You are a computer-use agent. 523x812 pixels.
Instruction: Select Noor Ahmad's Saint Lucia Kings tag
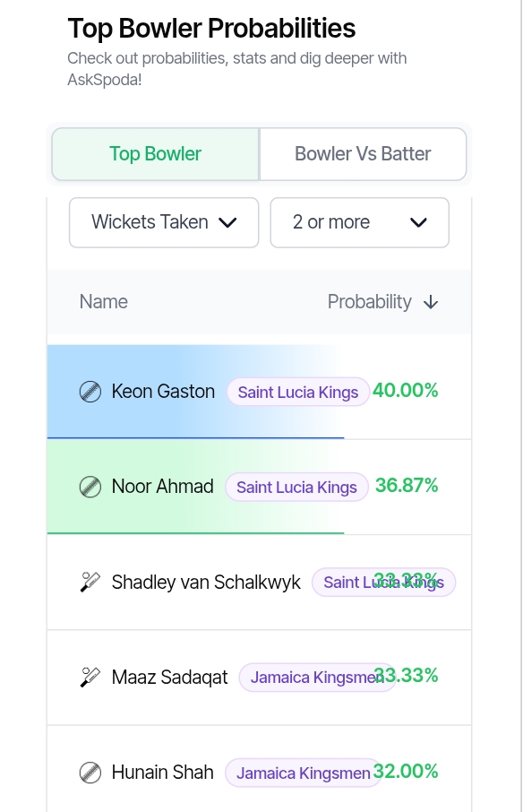click(x=297, y=488)
